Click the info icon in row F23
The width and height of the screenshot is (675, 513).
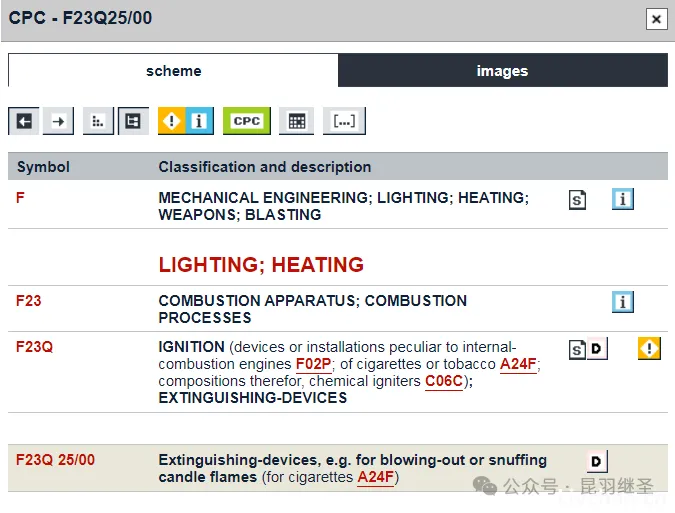click(623, 302)
